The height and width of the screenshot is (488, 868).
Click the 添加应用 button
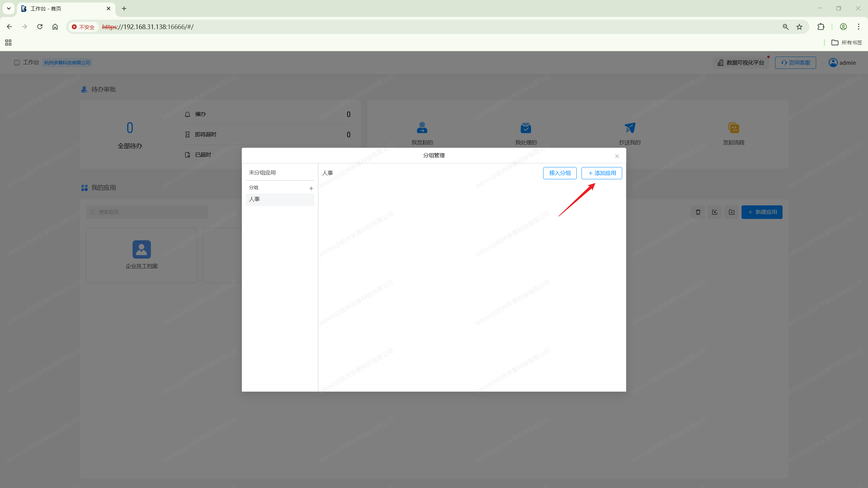tap(601, 173)
